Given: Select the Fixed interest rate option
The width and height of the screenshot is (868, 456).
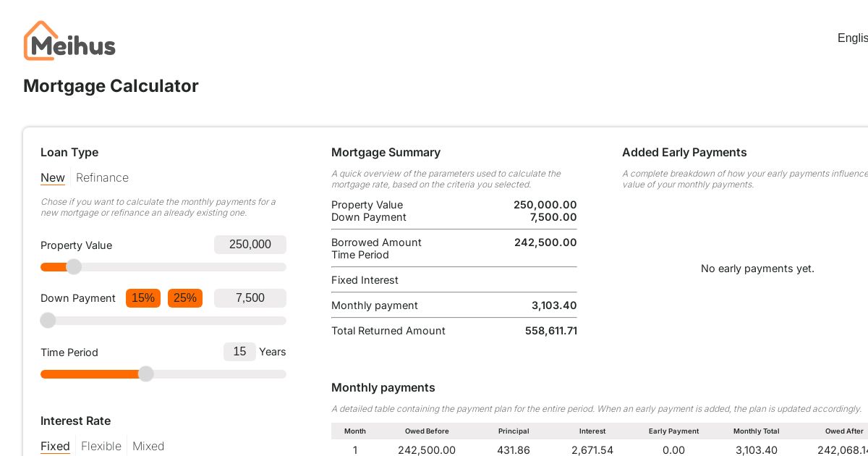Looking at the screenshot, I should pyautogui.click(x=55, y=447).
